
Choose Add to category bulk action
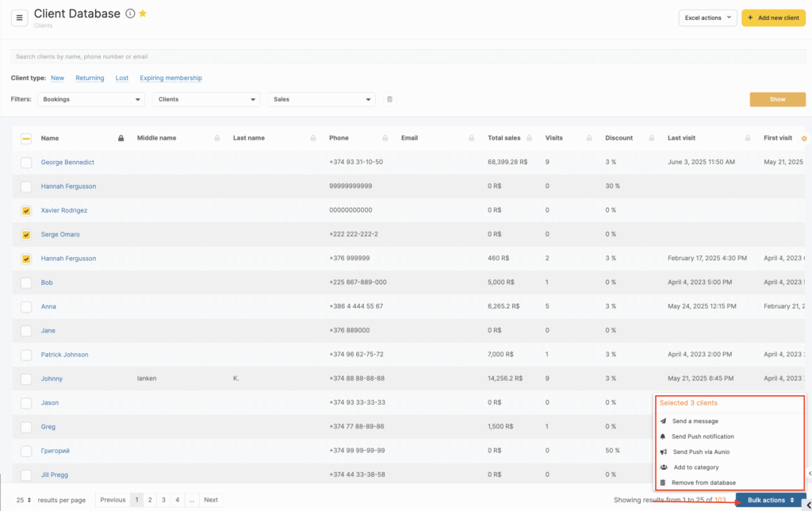coord(696,467)
